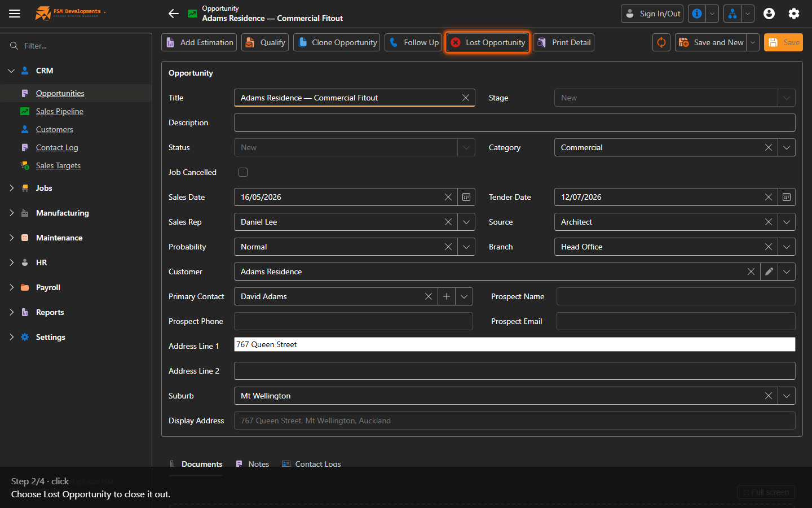Click the Lost Opportunity button
Image resolution: width=812 pixels, height=508 pixels.
click(x=488, y=42)
